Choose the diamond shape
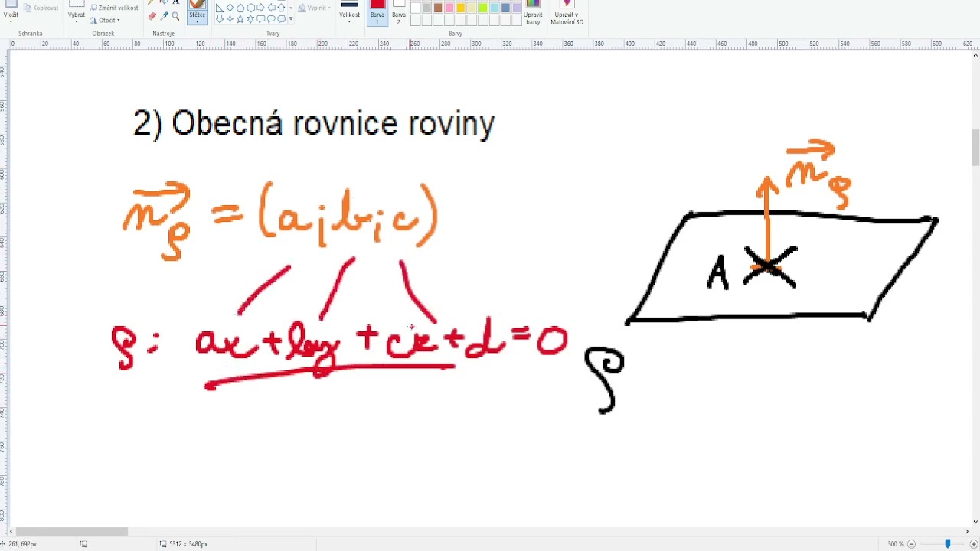The width and height of the screenshot is (980, 551). pos(230,8)
